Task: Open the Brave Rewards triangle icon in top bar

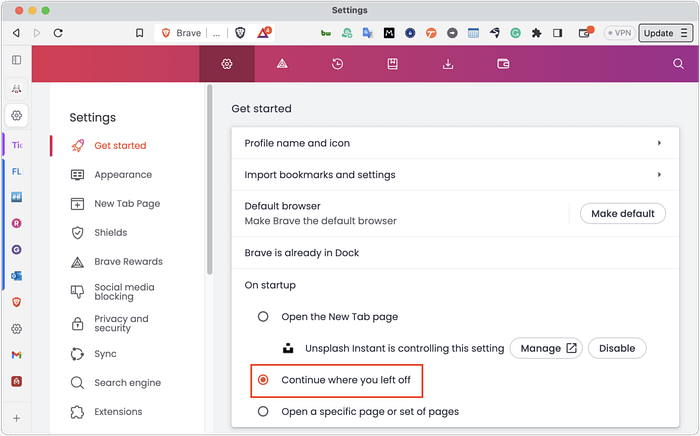Action: pos(283,64)
